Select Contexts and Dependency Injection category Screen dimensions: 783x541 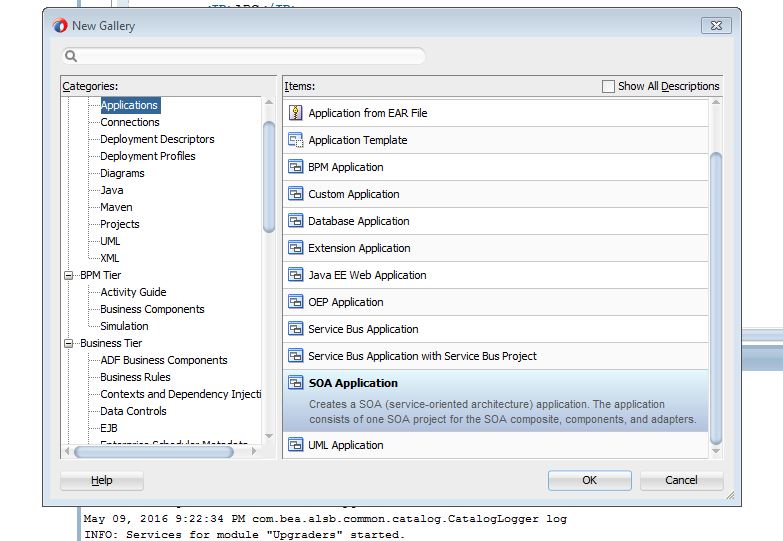[181, 394]
